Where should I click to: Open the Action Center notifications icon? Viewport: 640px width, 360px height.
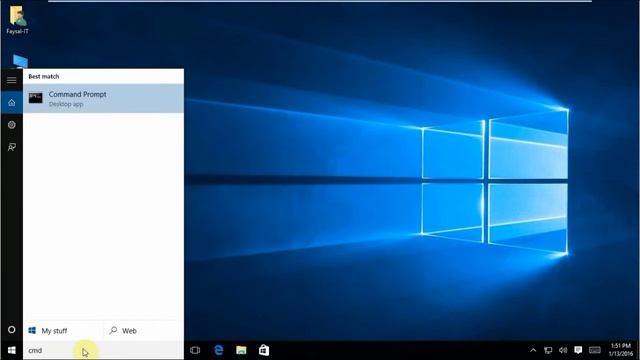click(x=578, y=350)
